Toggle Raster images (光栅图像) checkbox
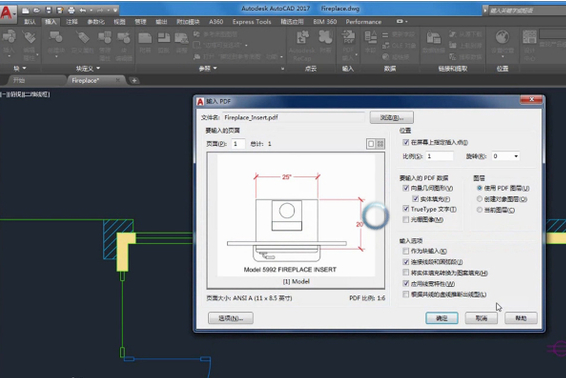 [x=406, y=220]
